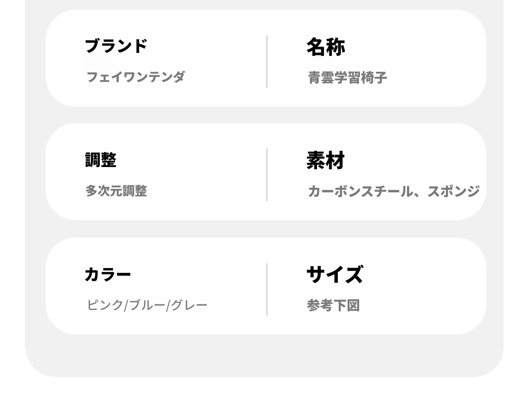The image size is (532, 408).
Task: Choose the グレー color option text
Action: (x=189, y=305)
